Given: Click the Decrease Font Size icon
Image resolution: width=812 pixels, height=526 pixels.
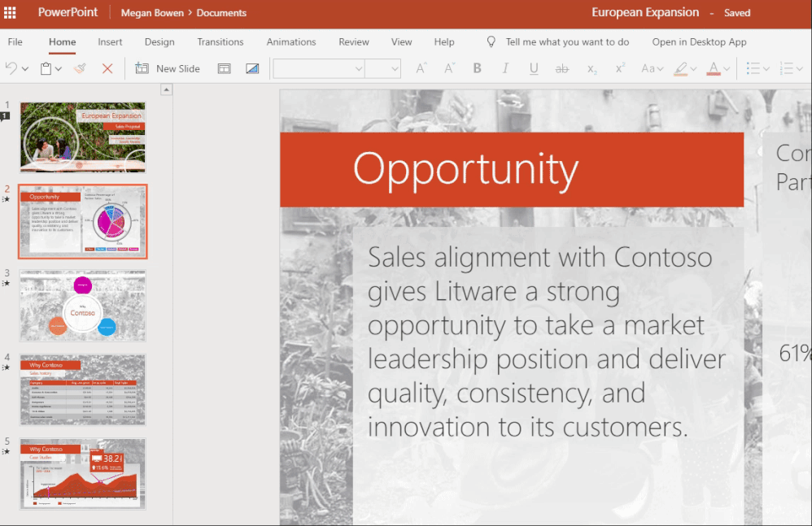Looking at the screenshot, I should click(x=449, y=68).
